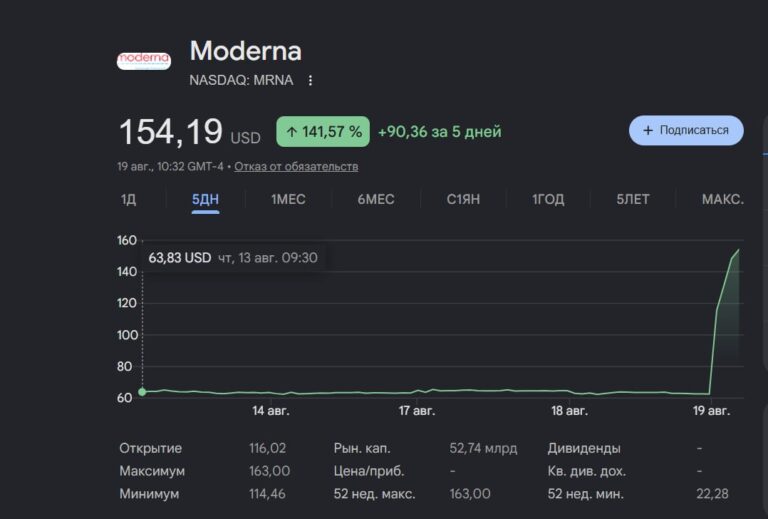Click the green data point marker on chart
Image resolution: width=768 pixels, height=519 pixels.
(143, 392)
